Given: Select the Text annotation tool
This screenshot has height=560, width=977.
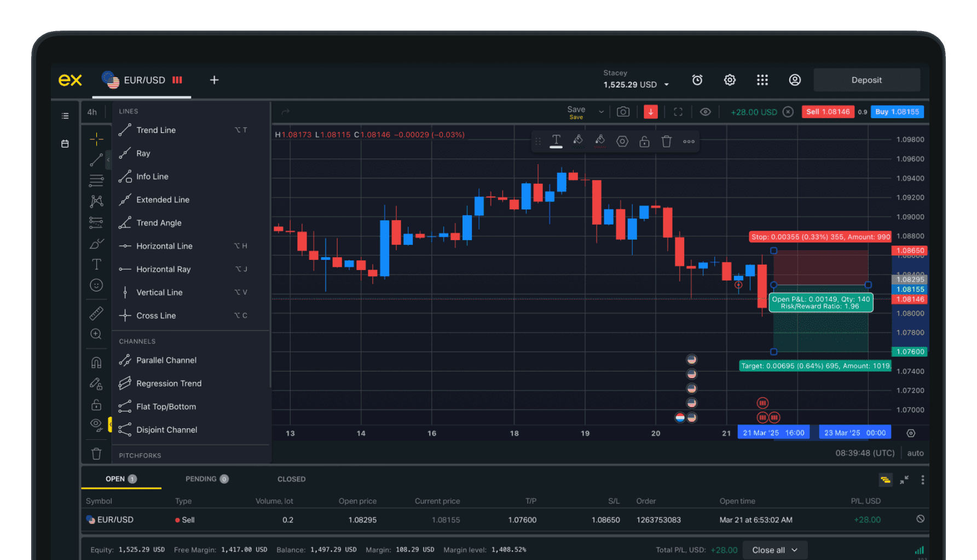Looking at the screenshot, I should [x=96, y=264].
